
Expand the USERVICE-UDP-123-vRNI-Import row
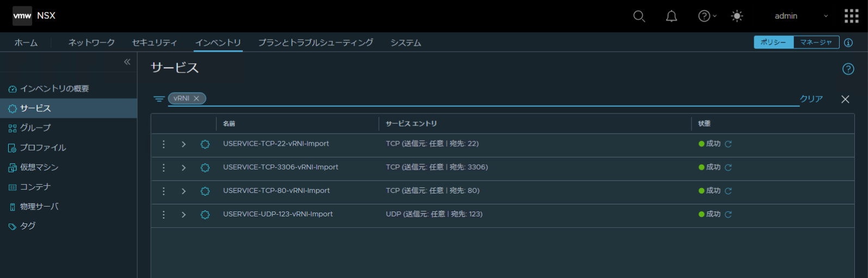pyautogui.click(x=184, y=215)
